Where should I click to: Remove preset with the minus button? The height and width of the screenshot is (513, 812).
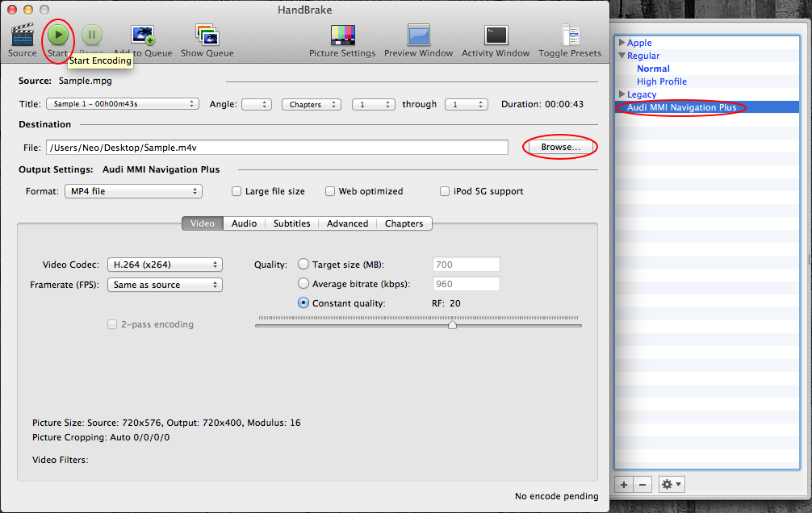[x=642, y=485]
